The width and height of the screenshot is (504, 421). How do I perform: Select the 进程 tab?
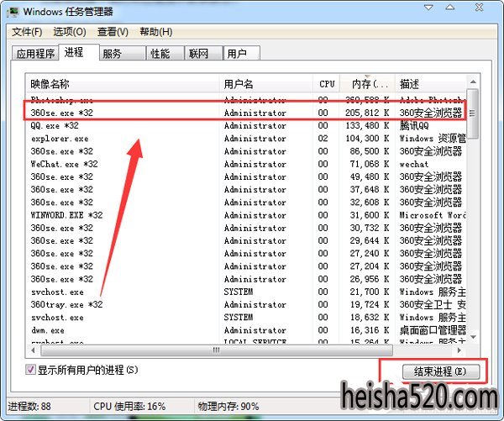click(79, 52)
